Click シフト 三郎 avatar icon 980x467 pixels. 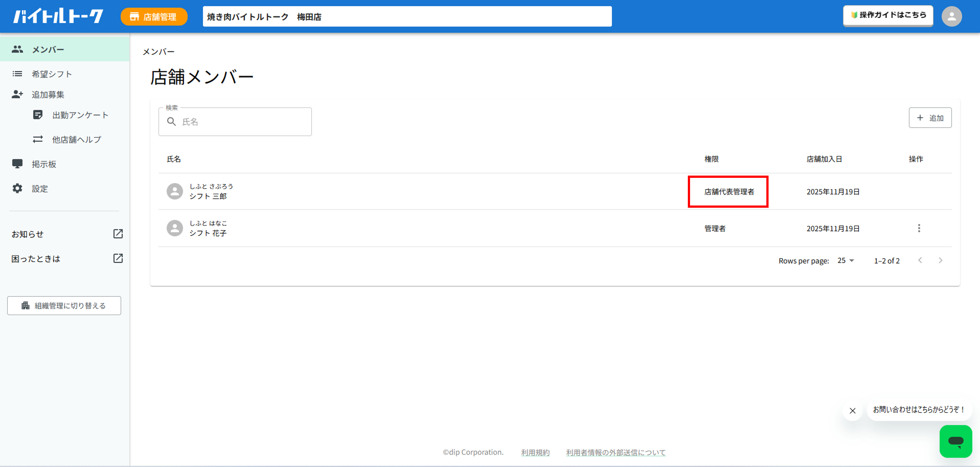click(x=175, y=191)
